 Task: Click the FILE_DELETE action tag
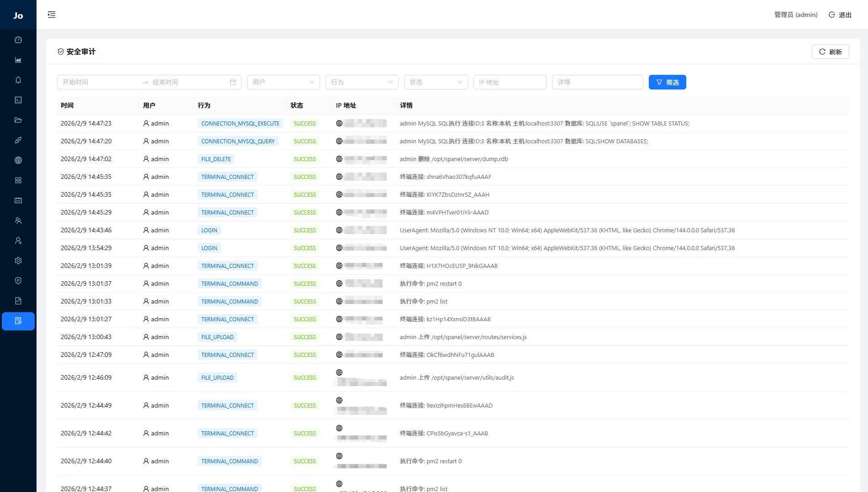pyautogui.click(x=216, y=159)
